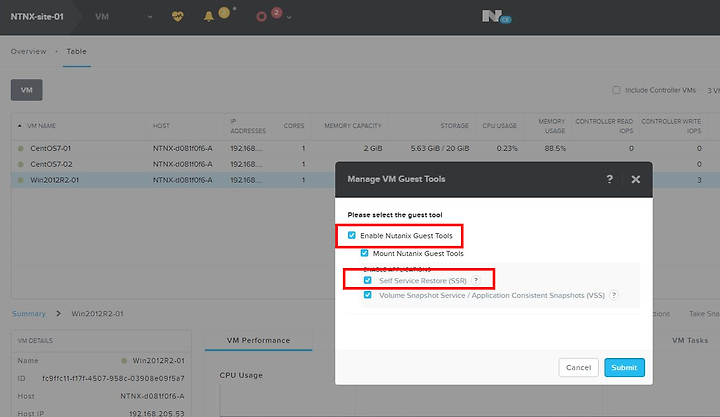Sort by Controller Read IOPS header
720x417 pixels.
[x=604, y=126]
